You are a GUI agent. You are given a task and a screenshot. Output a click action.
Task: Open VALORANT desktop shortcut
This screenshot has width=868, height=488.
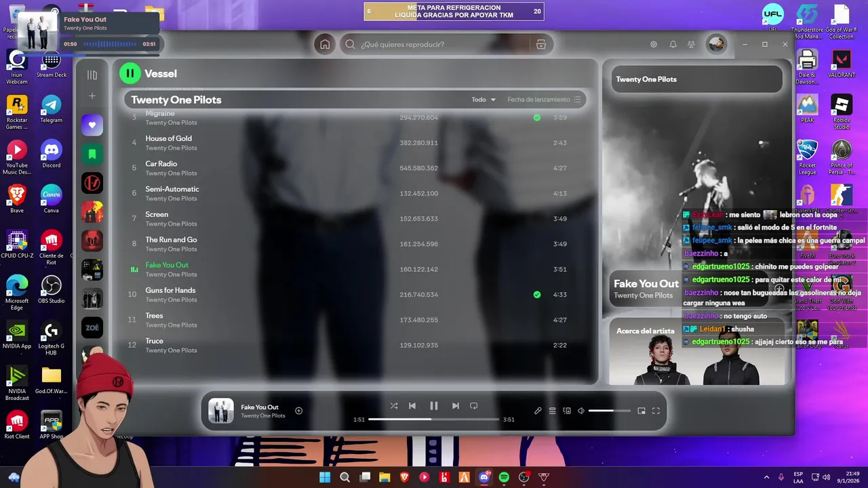coord(842,64)
